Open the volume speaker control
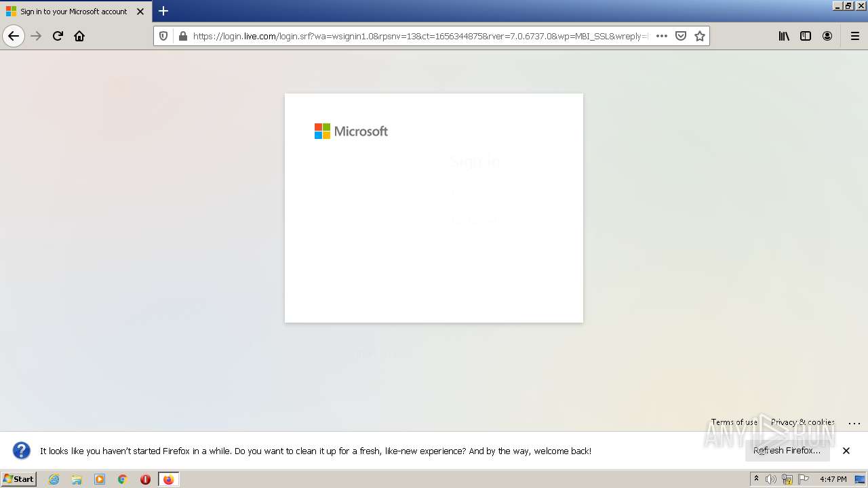 [x=771, y=479]
